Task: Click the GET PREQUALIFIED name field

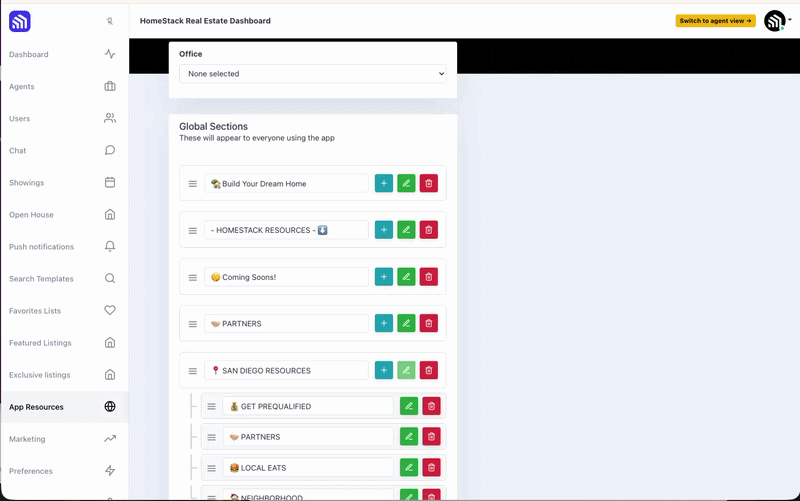Action: point(308,406)
